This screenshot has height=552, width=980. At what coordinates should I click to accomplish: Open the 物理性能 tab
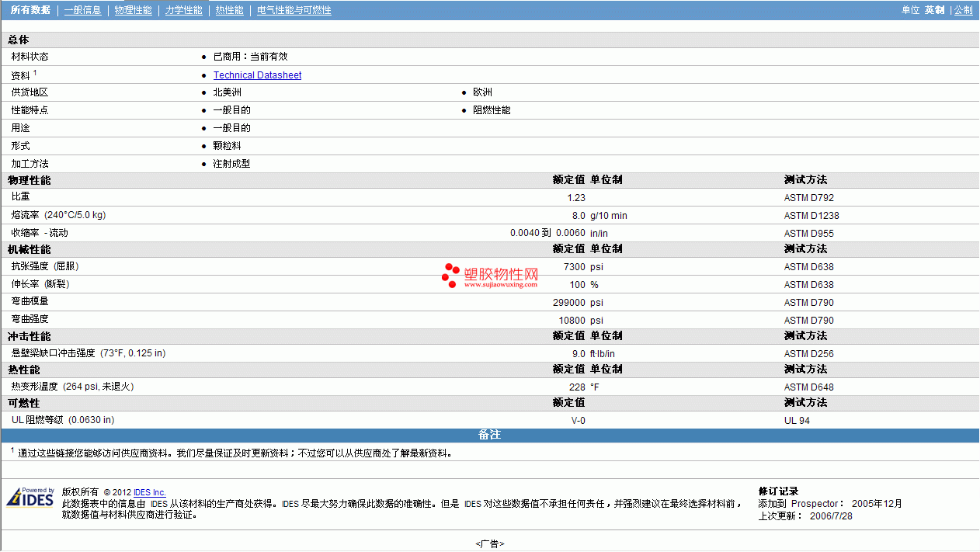pos(133,10)
